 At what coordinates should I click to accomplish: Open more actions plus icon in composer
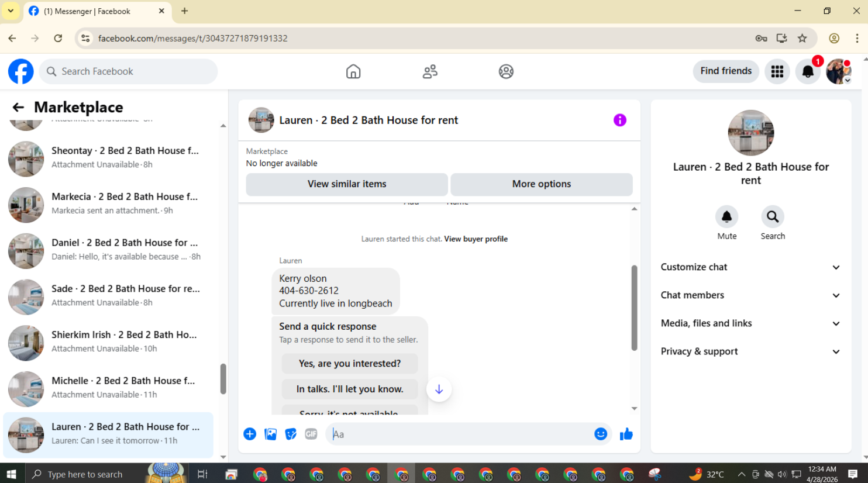pos(250,434)
